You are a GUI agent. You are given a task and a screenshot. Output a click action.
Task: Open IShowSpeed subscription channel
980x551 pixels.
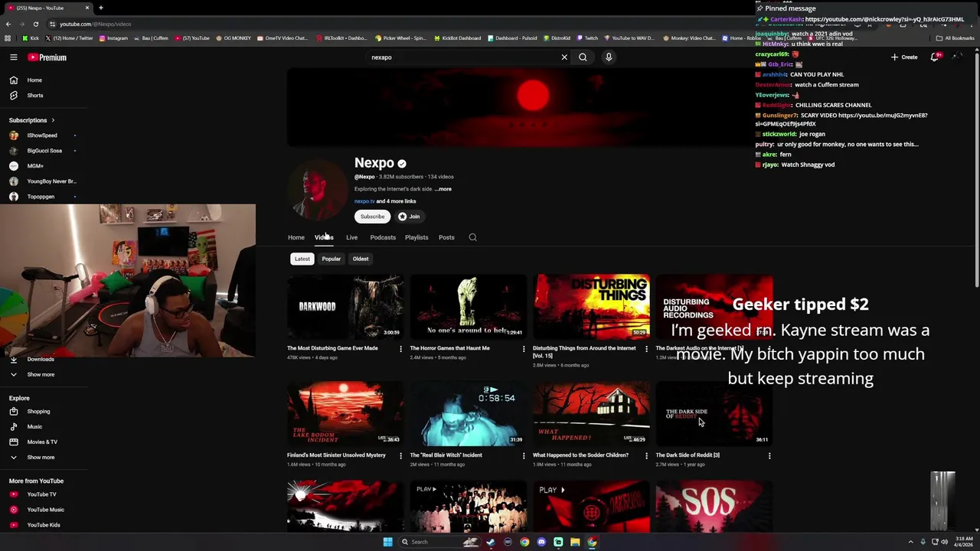[x=43, y=135]
